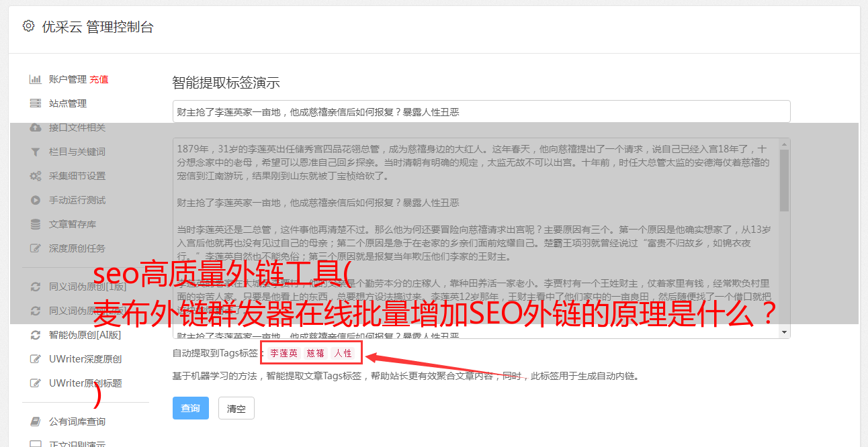Click the UWriter深度原创 pencil icon

point(36,359)
